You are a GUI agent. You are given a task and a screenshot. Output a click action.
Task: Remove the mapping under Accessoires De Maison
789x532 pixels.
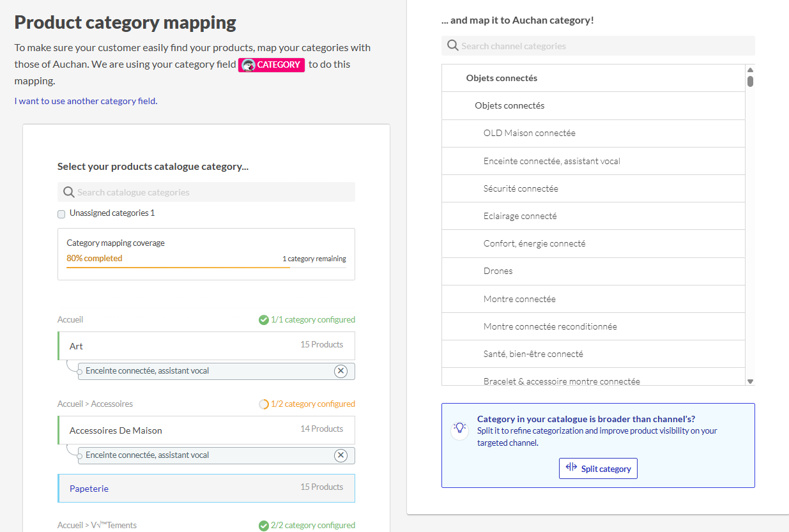(x=341, y=455)
